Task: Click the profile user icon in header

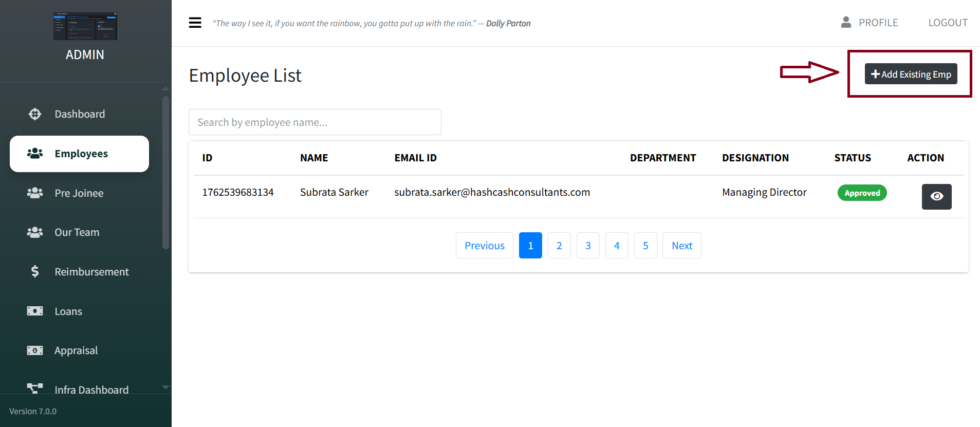Action: (846, 22)
